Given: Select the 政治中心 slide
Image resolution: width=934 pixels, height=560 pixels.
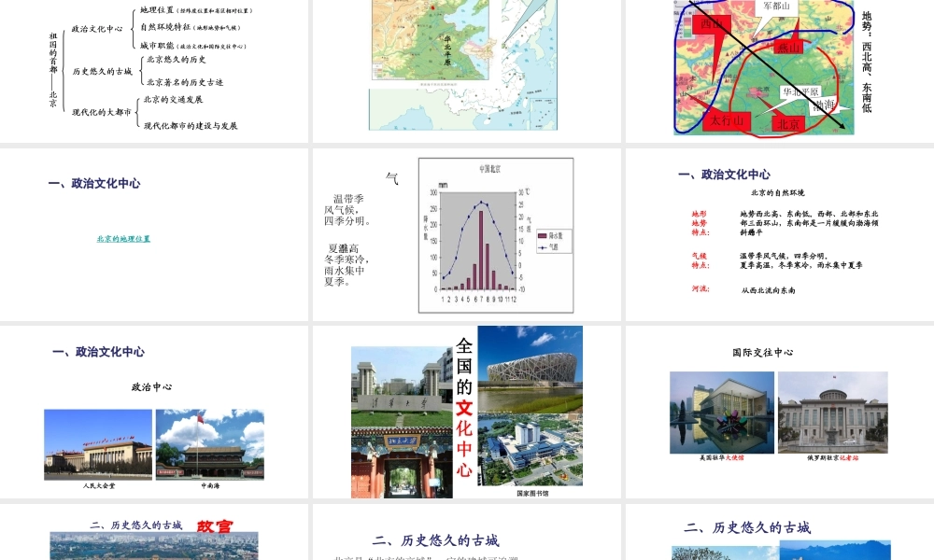Looking at the screenshot, I should (x=154, y=412).
